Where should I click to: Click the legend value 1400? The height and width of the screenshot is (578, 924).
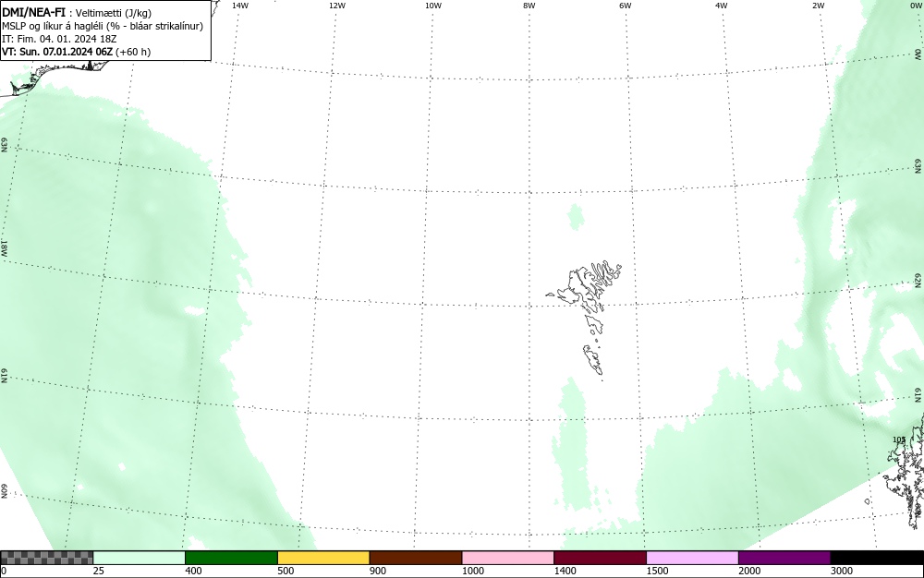pos(565,571)
